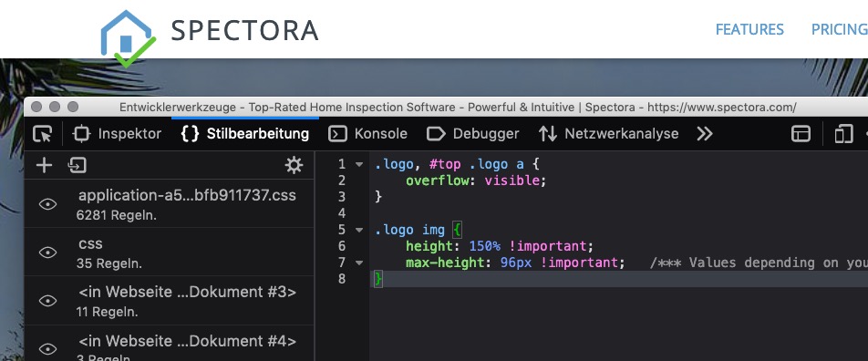
Task: Select iframe target layout icon
Action: tap(801, 134)
